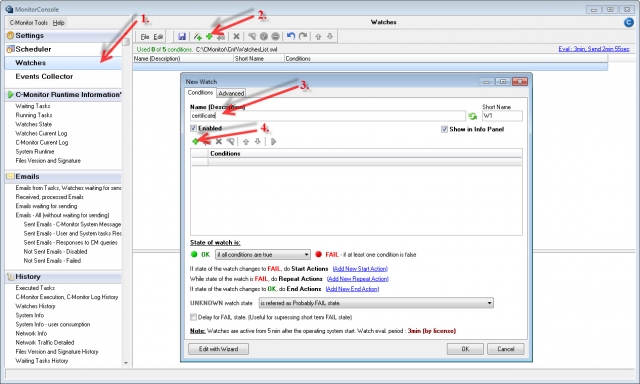
Task: Toggle the Enabled checkbox
Action: pyautogui.click(x=193, y=128)
